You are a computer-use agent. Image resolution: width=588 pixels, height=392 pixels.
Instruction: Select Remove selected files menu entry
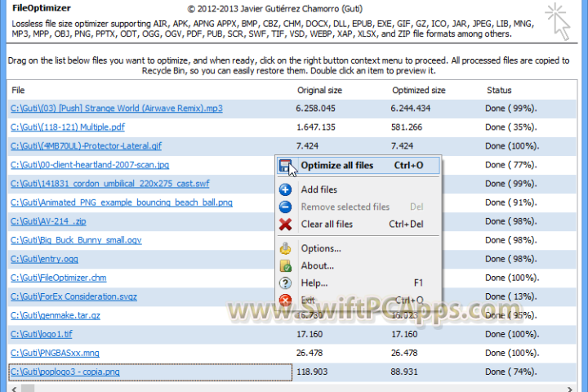click(x=359, y=207)
